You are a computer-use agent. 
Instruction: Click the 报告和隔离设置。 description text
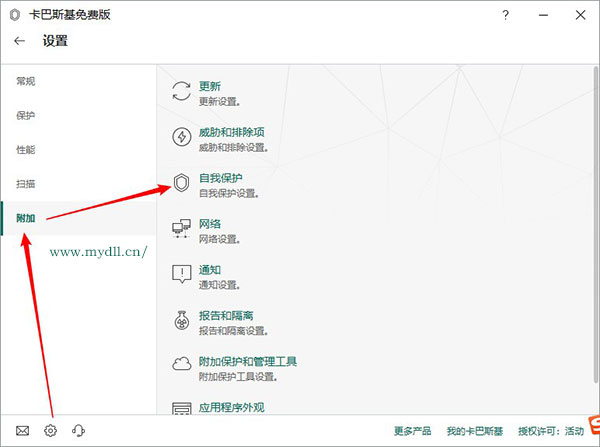[x=233, y=331]
